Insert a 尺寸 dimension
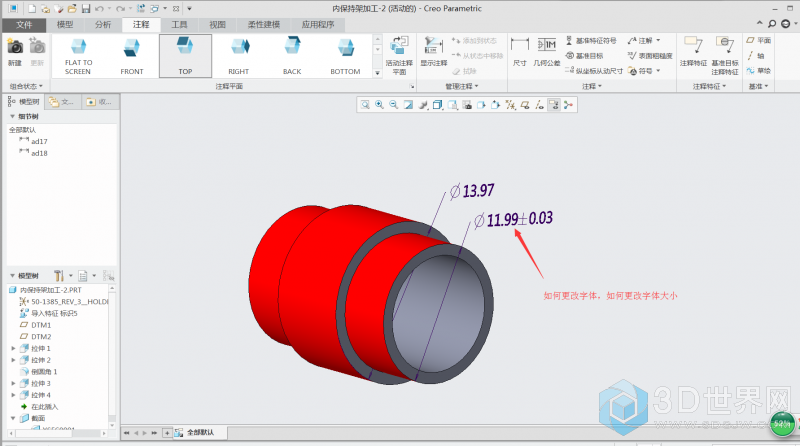The height and width of the screenshot is (446, 800). pyautogui.click(x=519, y=53)
